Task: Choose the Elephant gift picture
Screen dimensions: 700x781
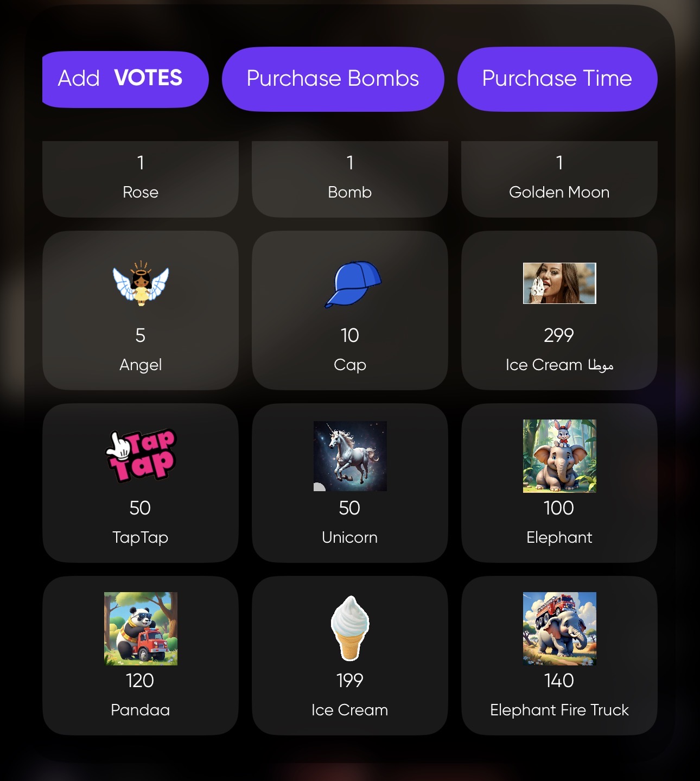Action: [x=559, y=456]
